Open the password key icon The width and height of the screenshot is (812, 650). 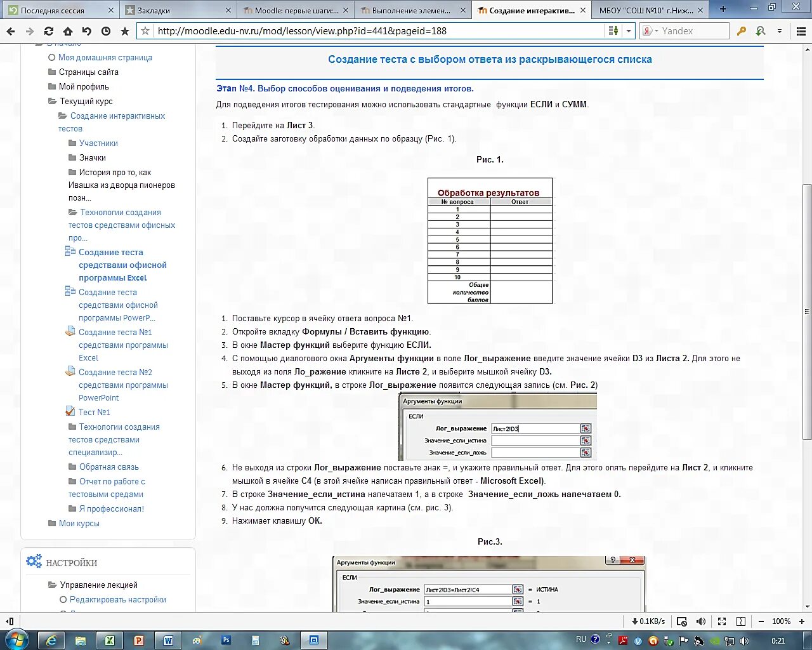click(x=742, y=31)
